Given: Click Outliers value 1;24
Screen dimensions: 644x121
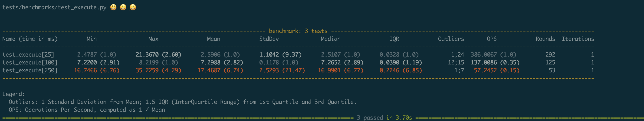Looking at the screenshot, I should 457,55.
